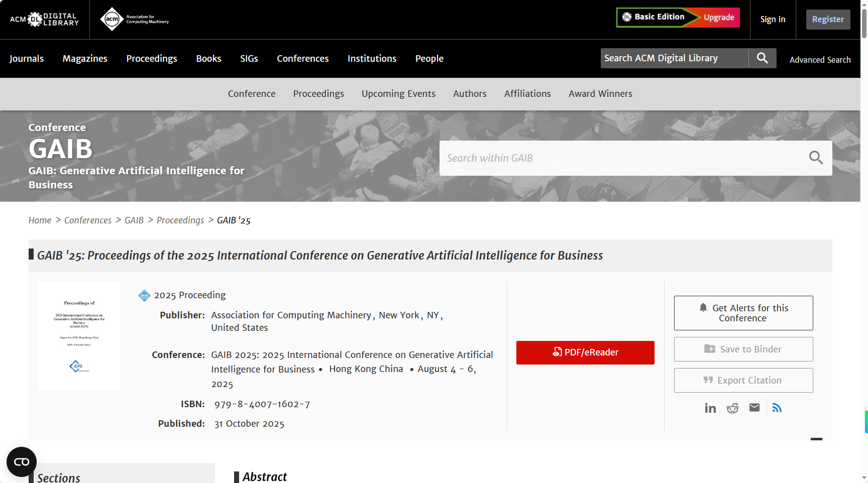868x483 pixels.
Task: Go to Award Winners tab
Action: pos(600,94)
